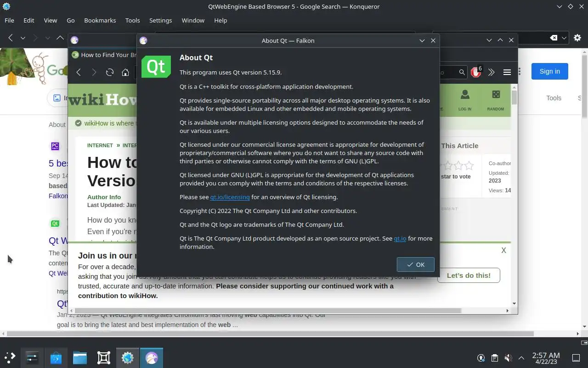Image resolution: width=588 pixels, height=368 pixels.
Task: Open Konqueror settings gear button
Action: tap(577, 38)
